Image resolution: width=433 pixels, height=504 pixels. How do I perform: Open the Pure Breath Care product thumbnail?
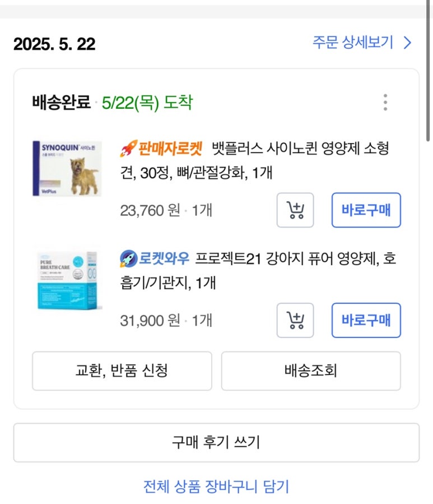(67, 279)
